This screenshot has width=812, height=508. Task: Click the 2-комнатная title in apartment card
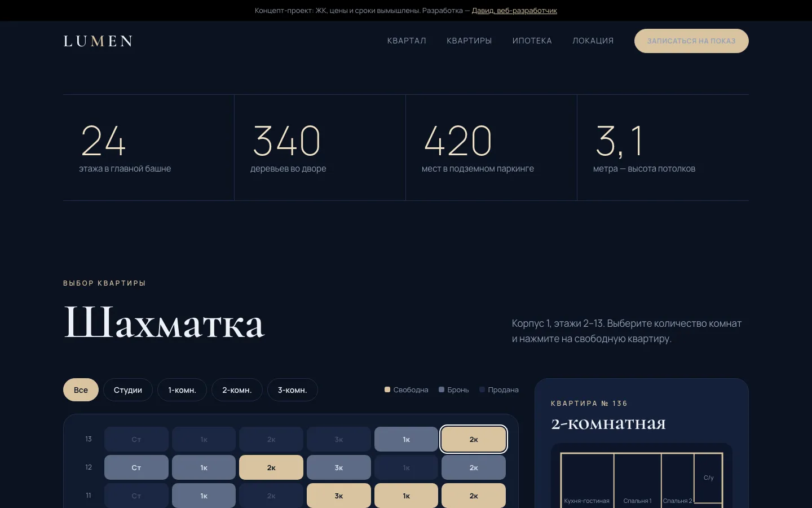(608, 423)
